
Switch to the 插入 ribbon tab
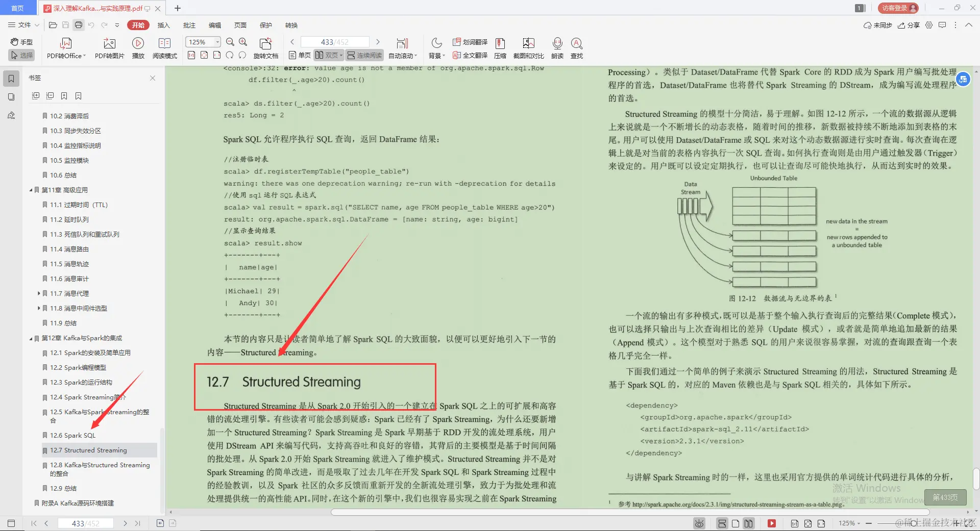pos(163,25)
